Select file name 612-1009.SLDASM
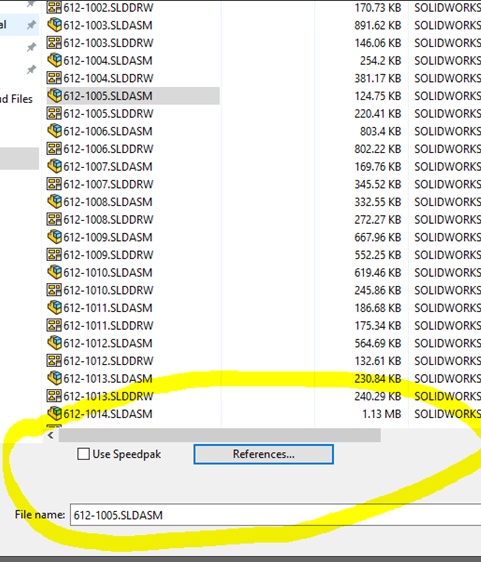Viewport: 481px width, 562px height. point(108,237)
